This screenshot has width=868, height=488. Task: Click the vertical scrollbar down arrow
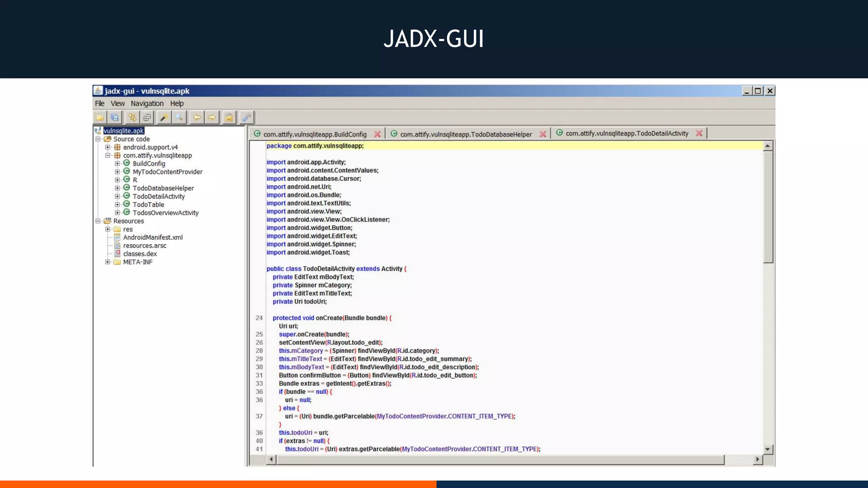[768, 449]
